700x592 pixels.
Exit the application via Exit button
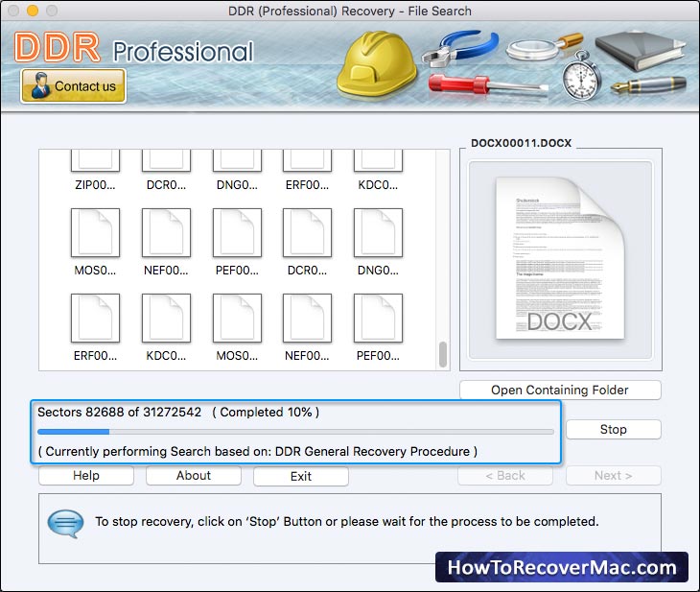tap(301, 476)
